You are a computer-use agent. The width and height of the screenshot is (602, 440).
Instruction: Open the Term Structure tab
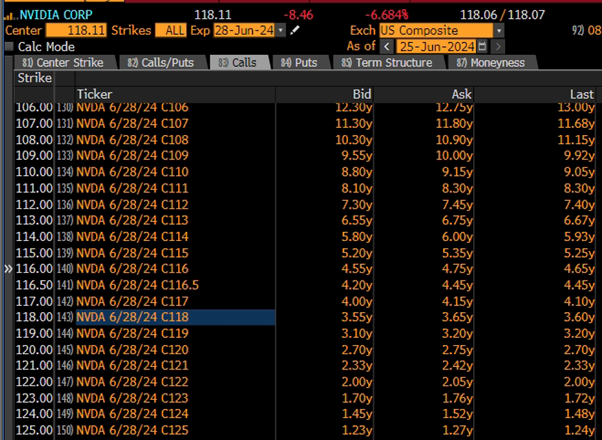pos(388,63)
